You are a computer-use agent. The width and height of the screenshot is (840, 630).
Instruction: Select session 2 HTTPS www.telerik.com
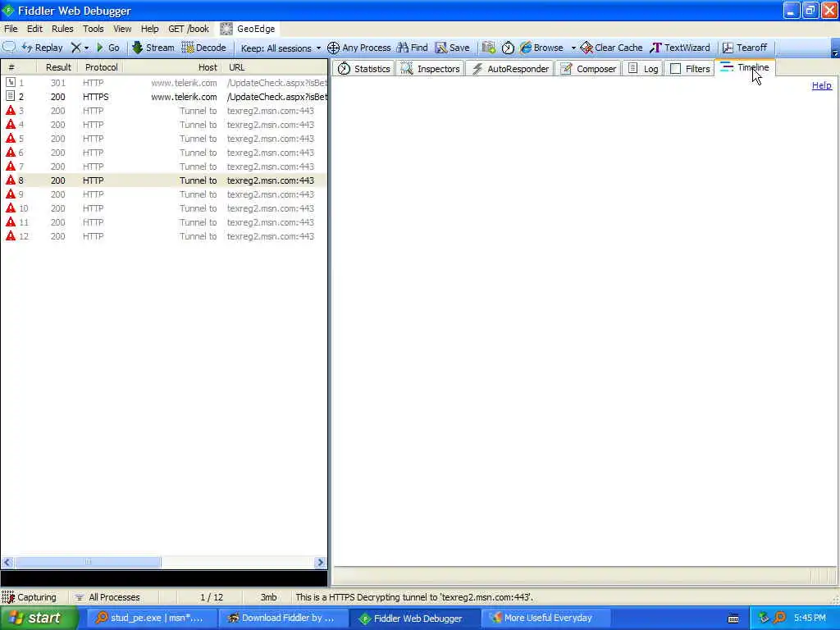click(164, 97)
